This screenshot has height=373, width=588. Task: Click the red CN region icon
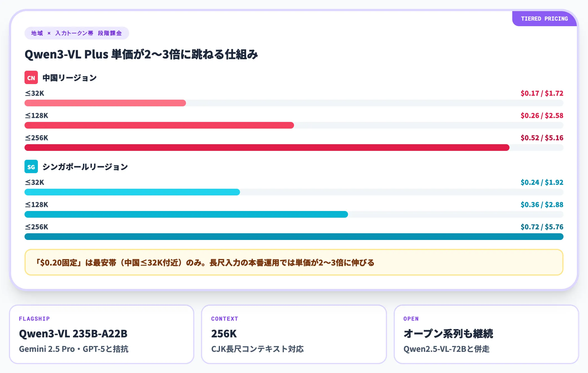31,78
